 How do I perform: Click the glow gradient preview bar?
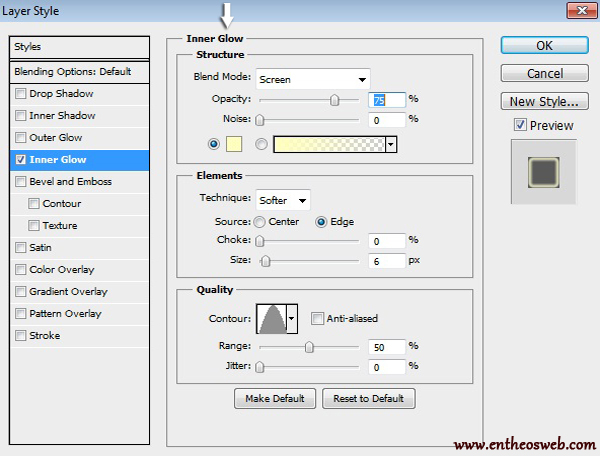pyautogui.click(x=328, y=144)
